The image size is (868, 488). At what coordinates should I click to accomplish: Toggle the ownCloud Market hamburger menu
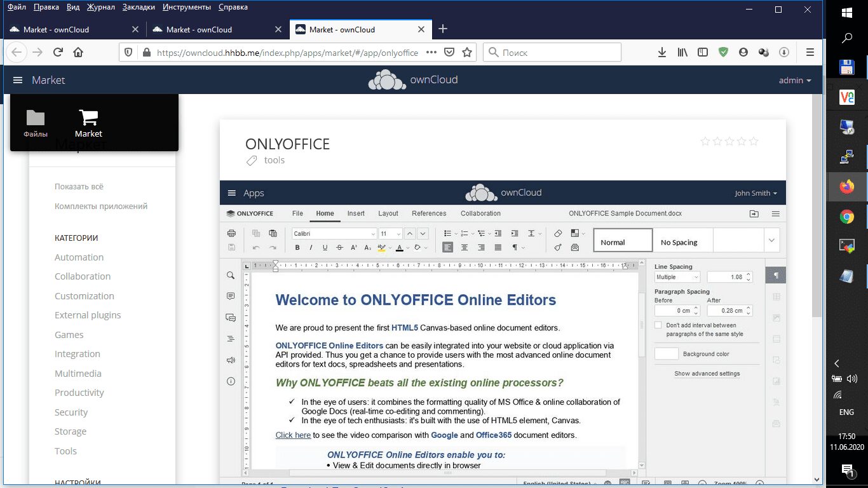[18, 80]
